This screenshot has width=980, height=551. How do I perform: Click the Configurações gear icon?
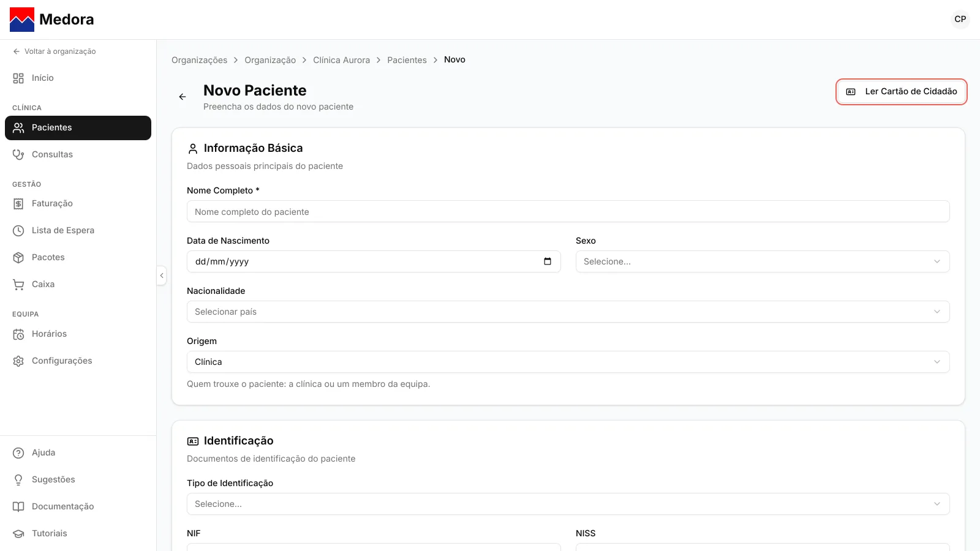(18, 361)
